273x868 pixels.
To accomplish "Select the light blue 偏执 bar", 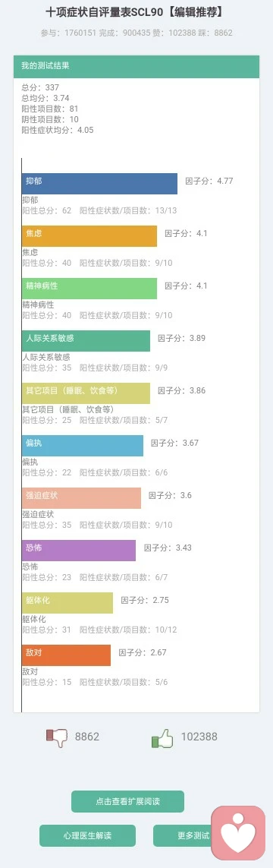I will coord(83,446).
